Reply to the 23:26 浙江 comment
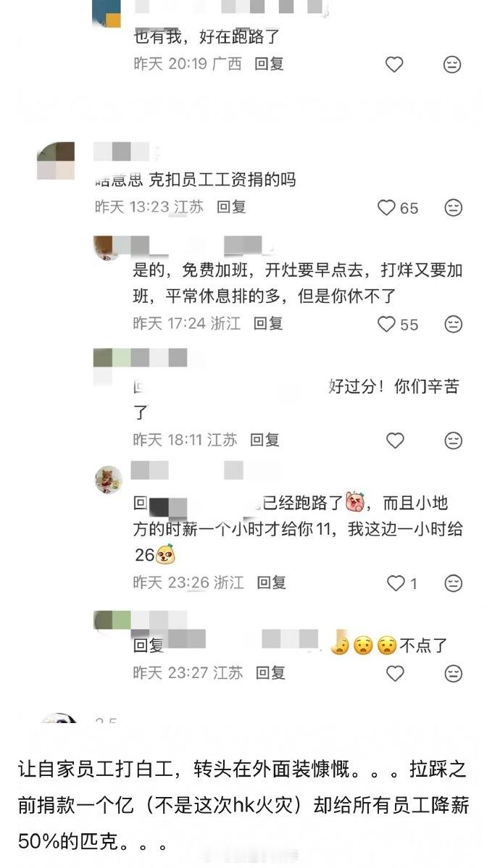This screenshot has height=868, width=500. (271, 582)
